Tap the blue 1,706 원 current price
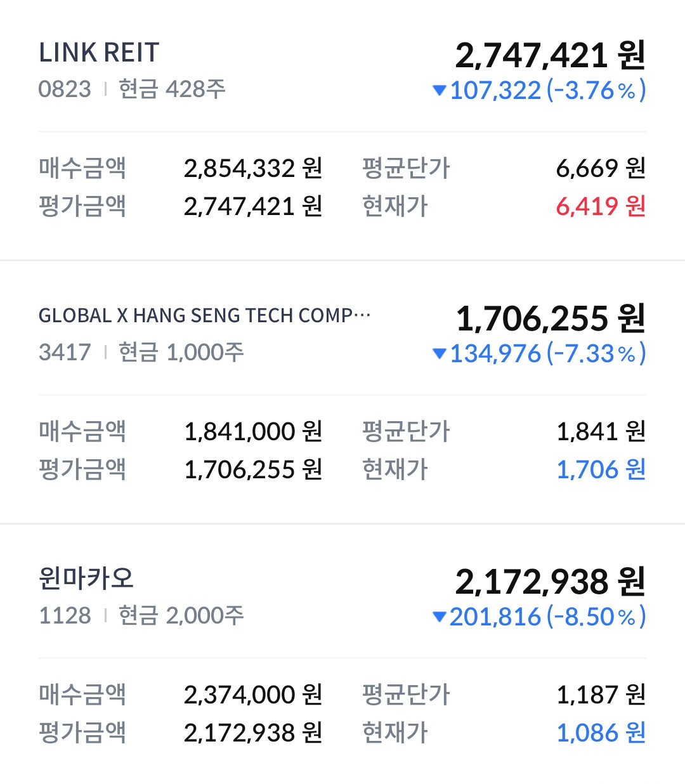The height and width of the screenshot is (784, 685). click(600, 469)
